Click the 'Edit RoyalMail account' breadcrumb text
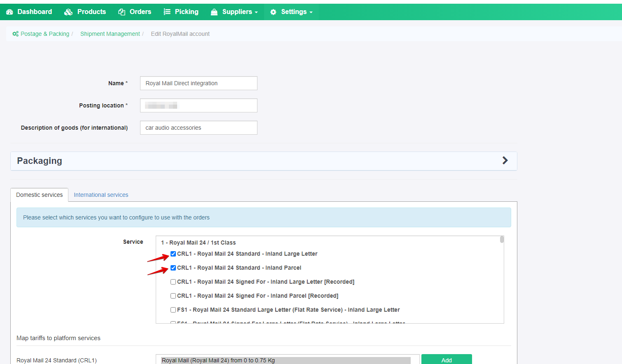The image size is (622, 364). point(180,34)
